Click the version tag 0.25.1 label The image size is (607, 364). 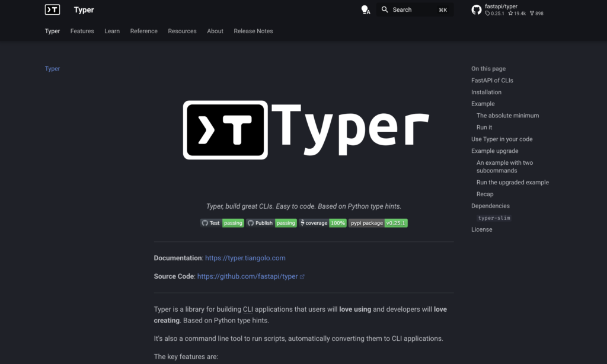point(494,13)
